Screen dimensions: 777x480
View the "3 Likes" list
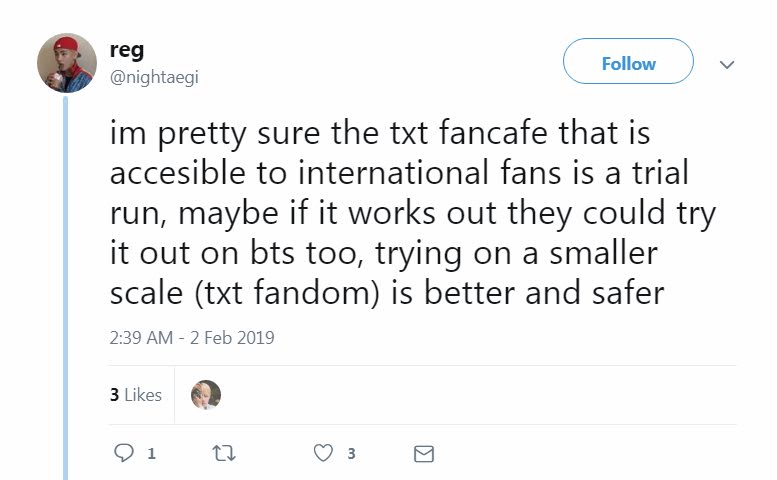tap(135, 395)
